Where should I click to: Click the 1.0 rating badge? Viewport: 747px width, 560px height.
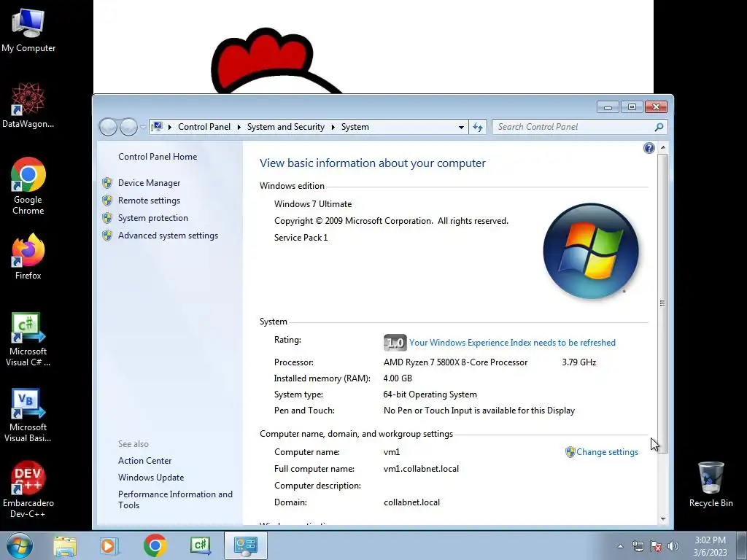click(395, 343)
